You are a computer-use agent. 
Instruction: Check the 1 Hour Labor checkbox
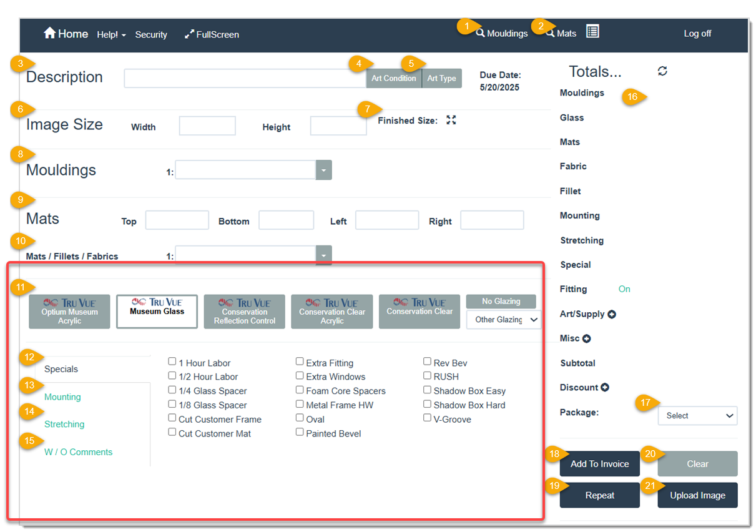click(172, 362)
